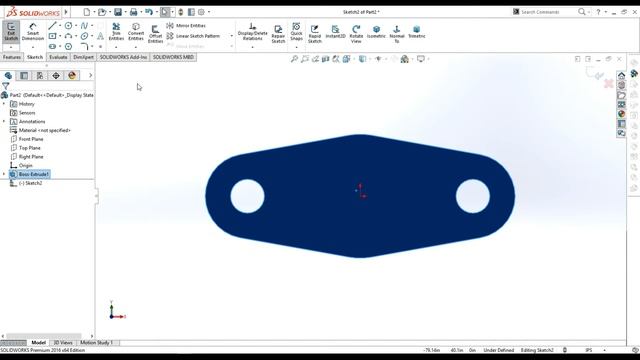
Task: Expand the Annotations tree node
Action: [4, 121]
